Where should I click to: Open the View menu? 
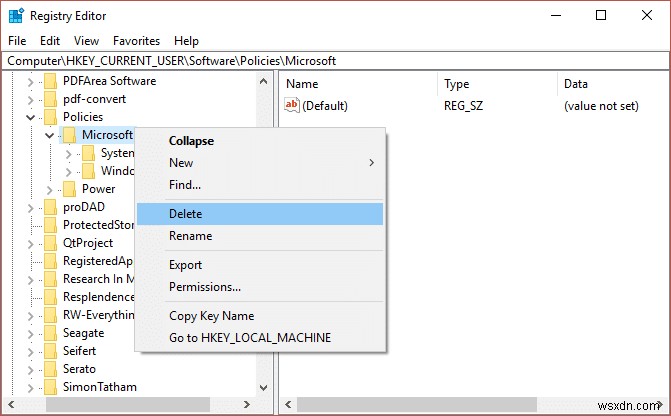click(86, 41)
